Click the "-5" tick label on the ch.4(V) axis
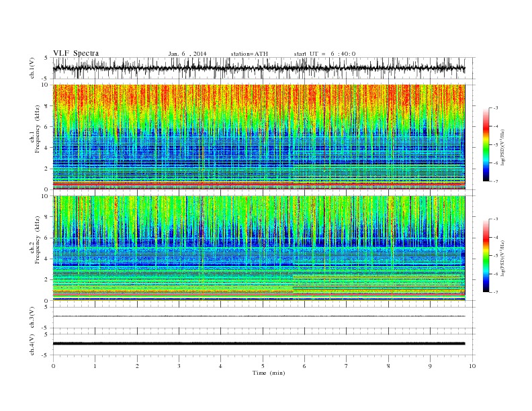Image resolution: width=532 pixels, height=411 pixels. click(x=46, y=355)
